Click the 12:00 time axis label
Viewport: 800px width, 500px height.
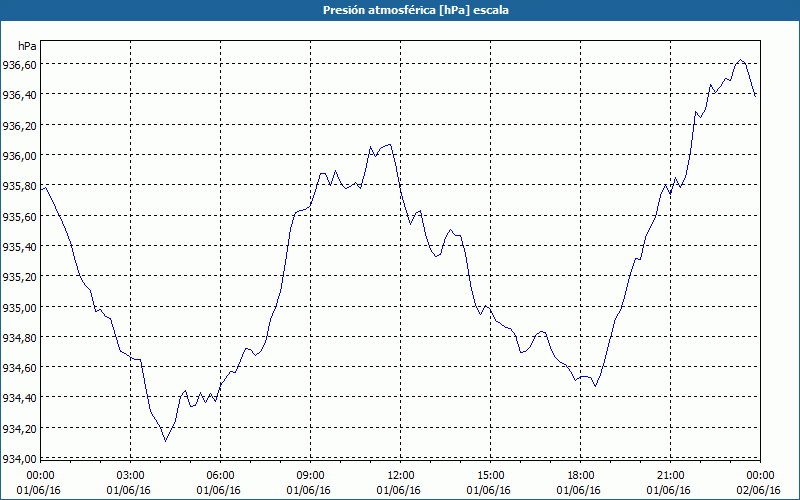point(401,476)
